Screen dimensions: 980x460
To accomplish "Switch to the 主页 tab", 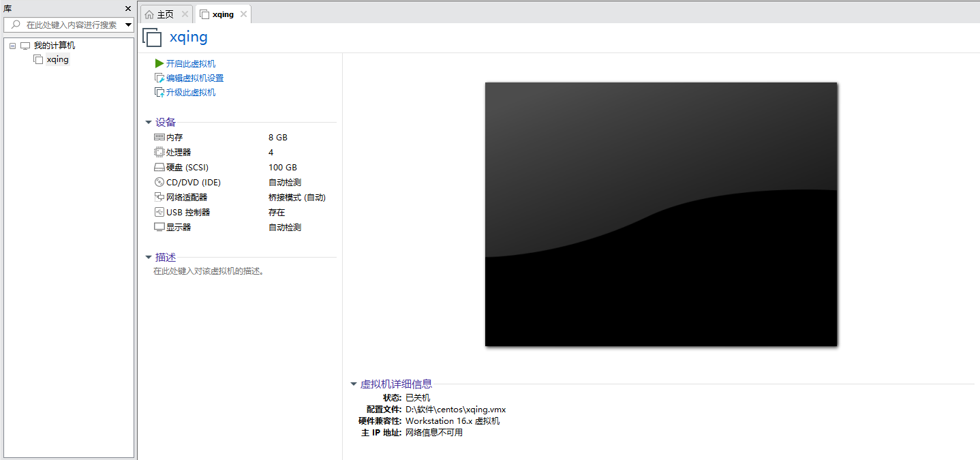I will pyautogui.click(x=166, y=14).
